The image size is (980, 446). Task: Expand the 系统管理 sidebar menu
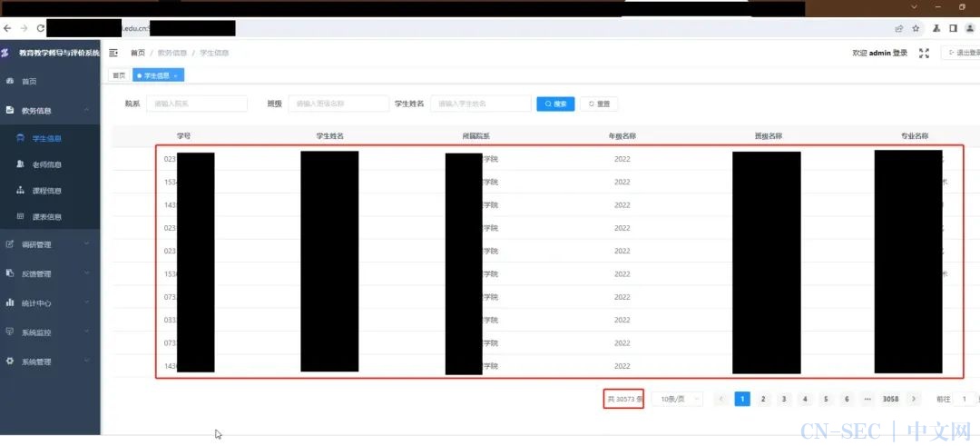(x=50, y=362)
